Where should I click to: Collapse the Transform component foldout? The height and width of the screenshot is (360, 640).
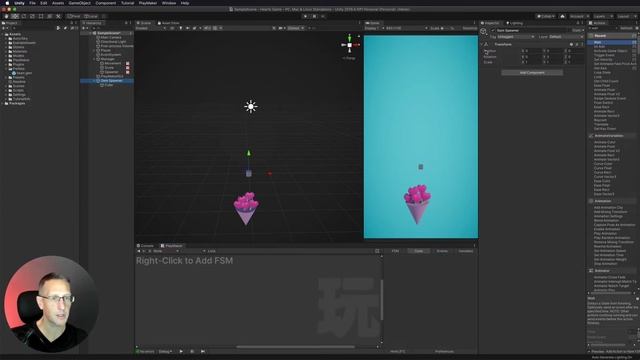[482, 44]
